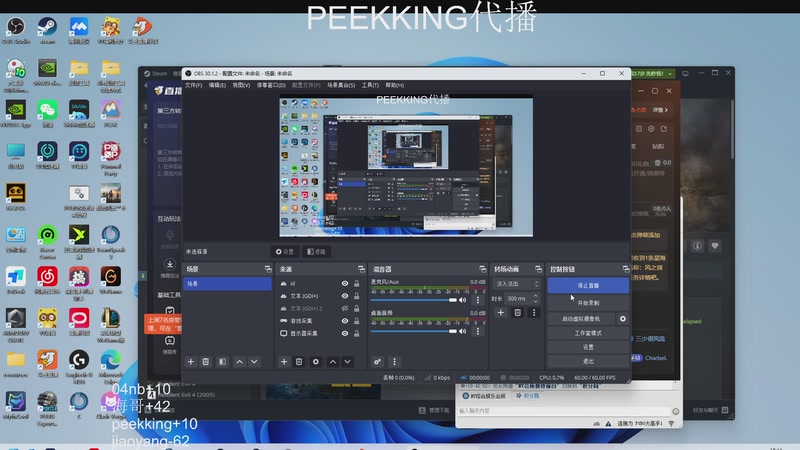
Task: Open source properties gear in sources panel
Action: [316, 362]
